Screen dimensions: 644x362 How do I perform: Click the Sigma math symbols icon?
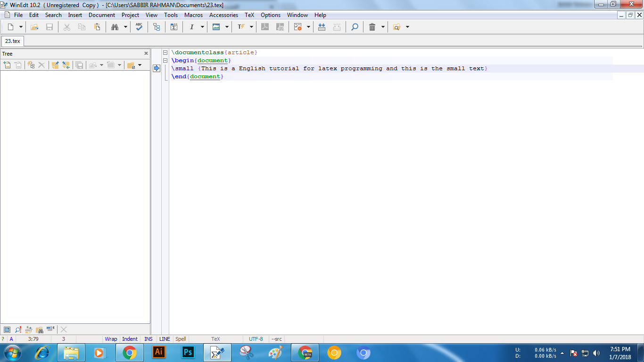coord(174,27)
